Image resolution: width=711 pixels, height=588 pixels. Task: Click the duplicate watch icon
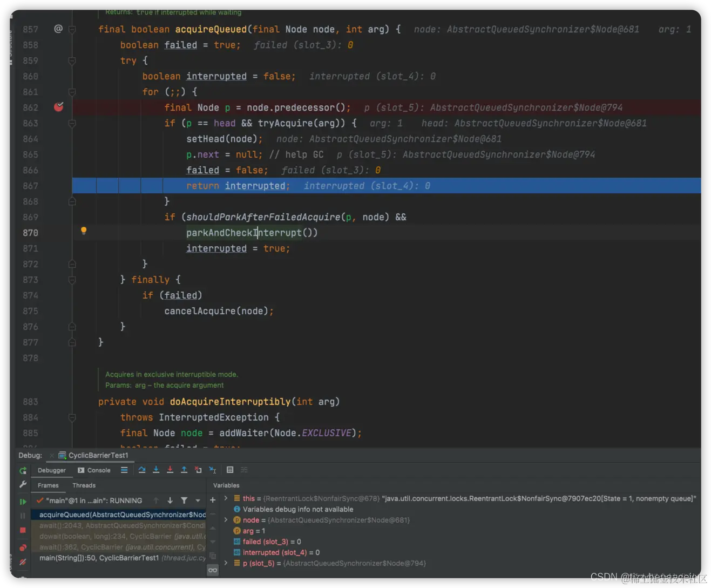coord(213,556)
